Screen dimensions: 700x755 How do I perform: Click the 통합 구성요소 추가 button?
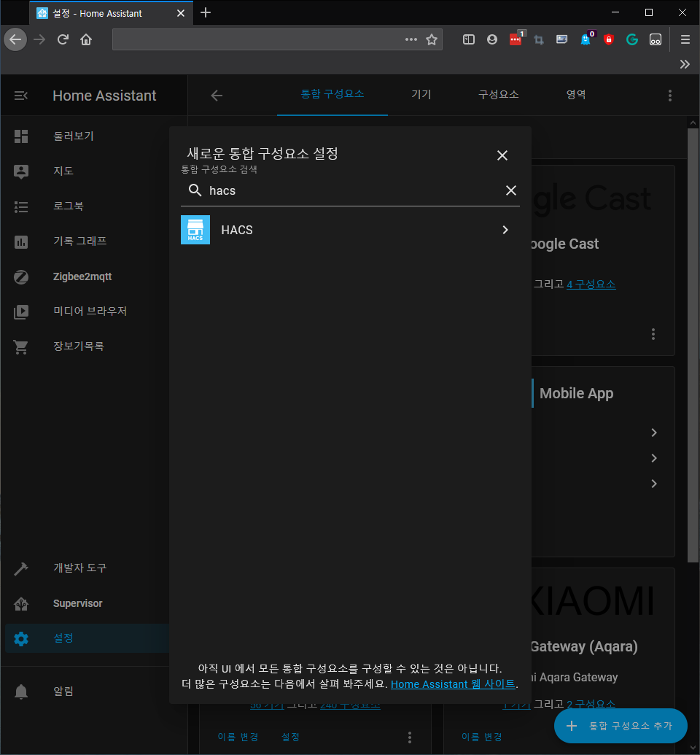point(621,726)
